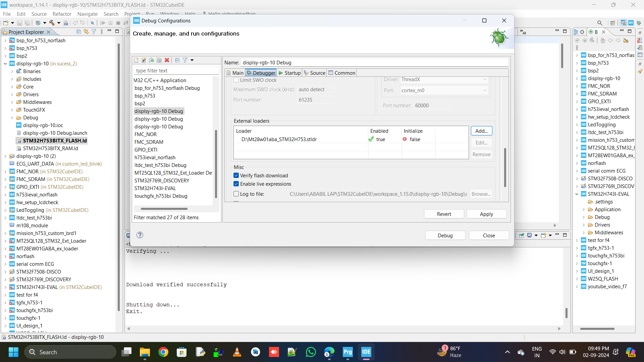Expand the Middlewares node under STM32H743I-EVAL
This screenshot has height=362, width=644.
[583, 232]
